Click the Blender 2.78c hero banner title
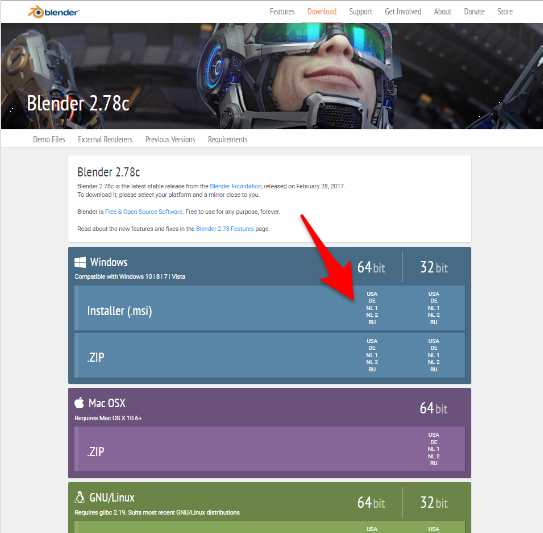This screenshot has width=543, height=533. (x=78, y=103)
